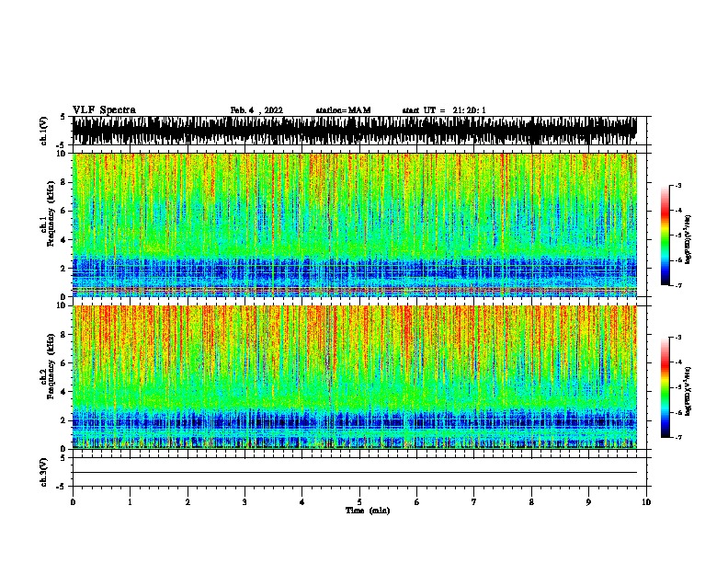Screen dimensions: 728x563
Task: Click the ch.2 "Frequency (kHz)" axis label
Action: tap(51, 366)
